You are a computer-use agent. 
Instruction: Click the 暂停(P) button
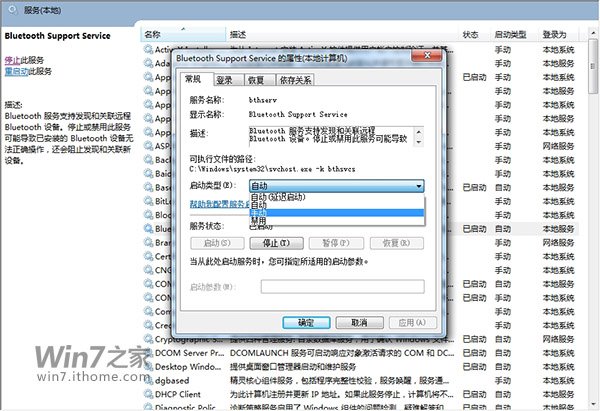coord(336,243)
